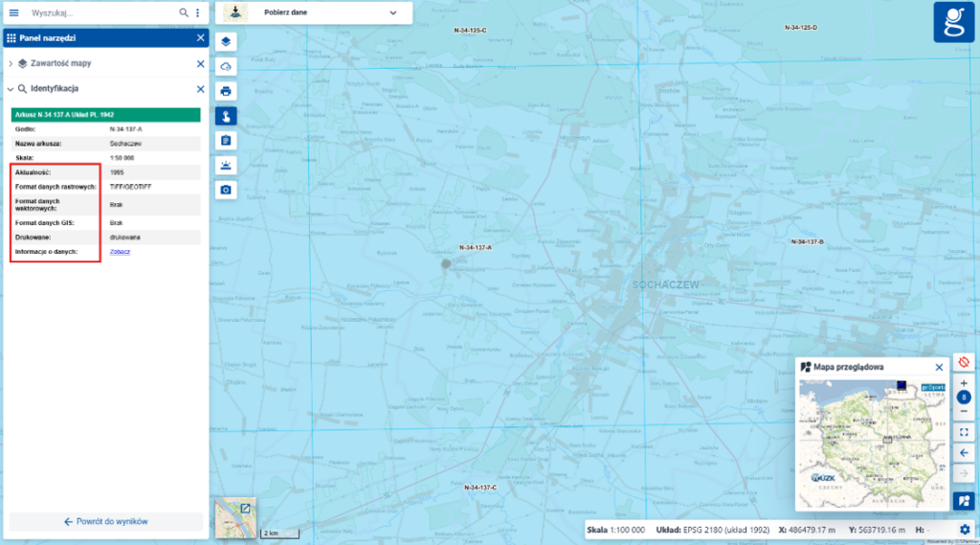Click the Układ EPSG 2180 status entry

click(712, 530)
